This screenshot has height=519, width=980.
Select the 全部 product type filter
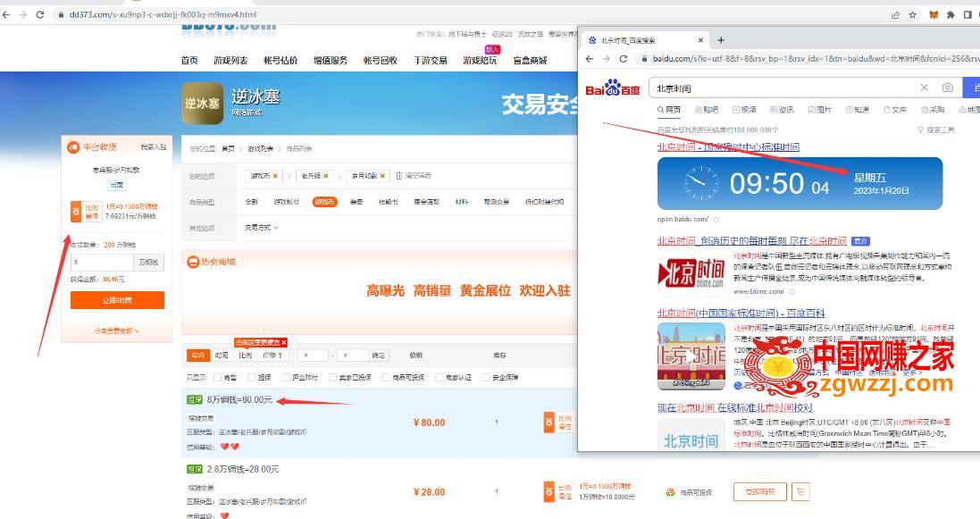tap(251, 202)
